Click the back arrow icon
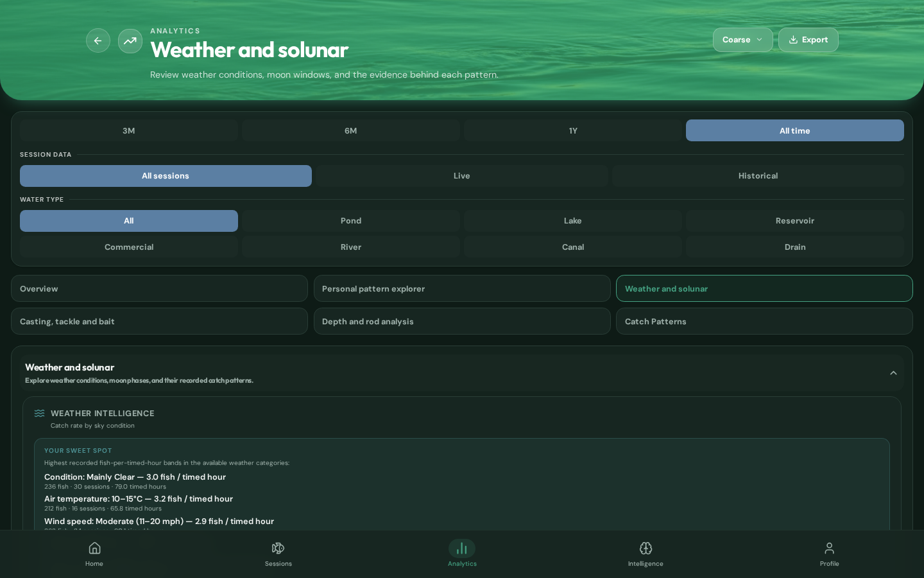The width and height of the screenshot is (924, 578). point(98,40)
